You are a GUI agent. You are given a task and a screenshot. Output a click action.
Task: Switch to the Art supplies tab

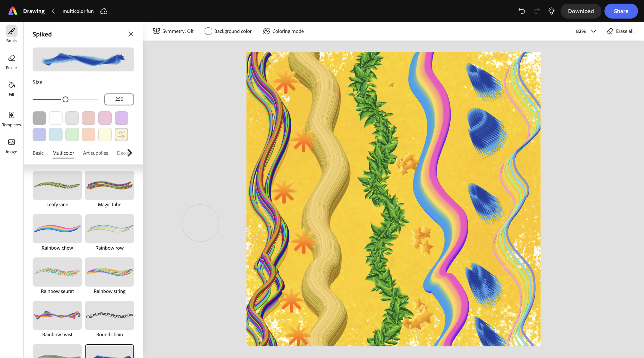click(x=95, y=153)
